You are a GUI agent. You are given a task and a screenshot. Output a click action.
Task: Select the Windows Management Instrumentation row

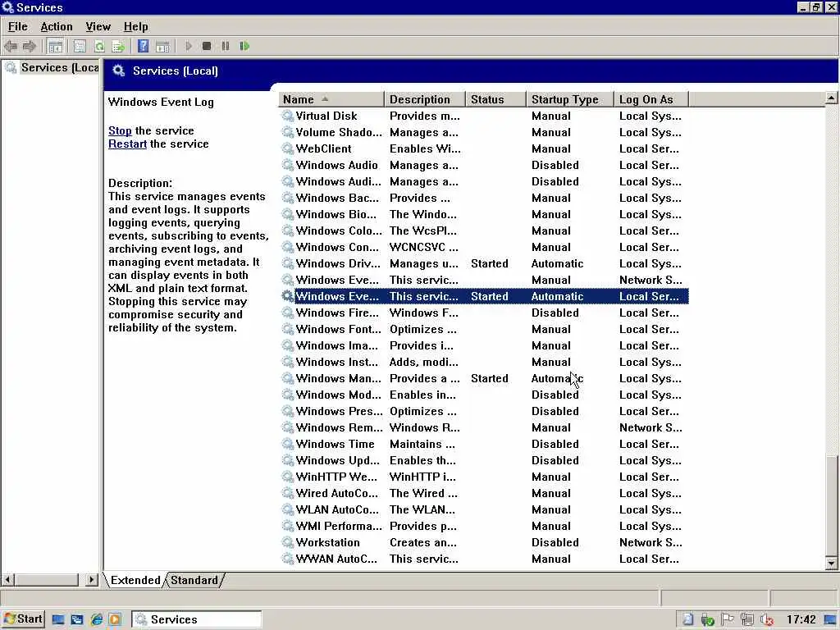[x=484, y=379]
